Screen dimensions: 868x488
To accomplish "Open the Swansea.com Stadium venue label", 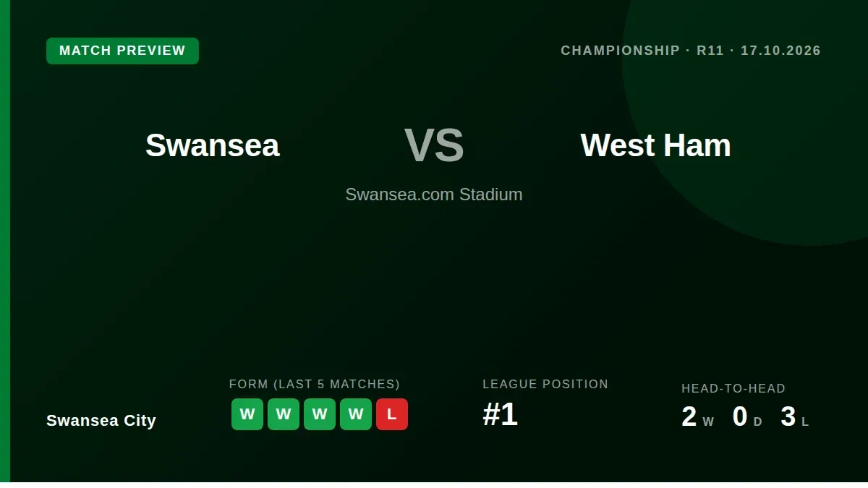I will (x=434, y=194).
